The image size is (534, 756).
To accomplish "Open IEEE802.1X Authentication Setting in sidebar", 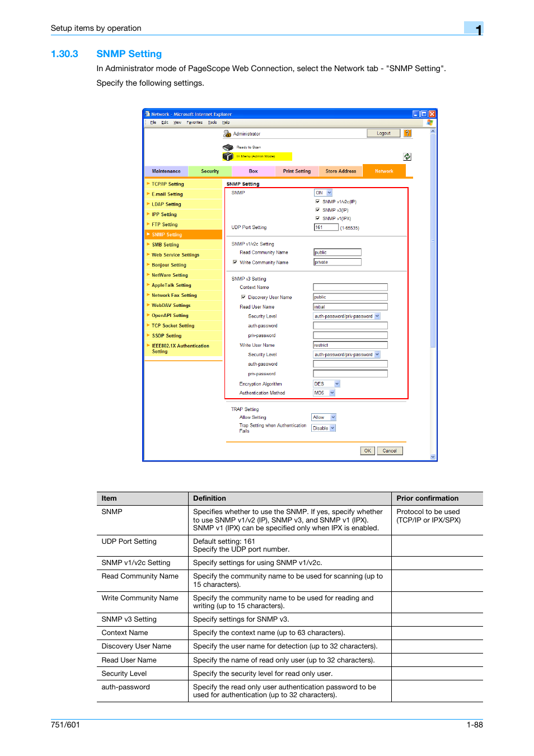I will pos(184,349).
